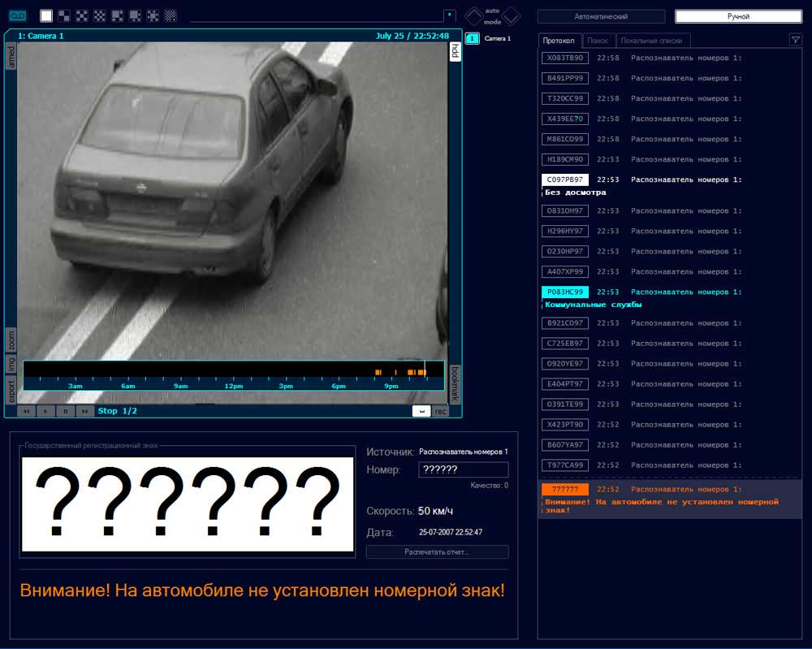This screenshot has width=812, height=649.
Task: Choose the last dense grid layout icon
Action: [171, 15]
